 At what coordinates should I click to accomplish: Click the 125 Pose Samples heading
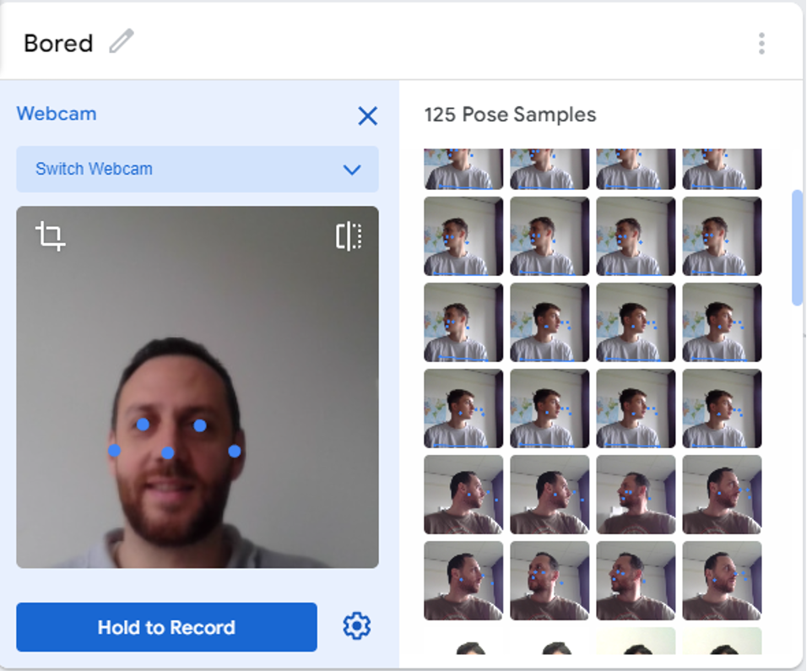point(510,115)
